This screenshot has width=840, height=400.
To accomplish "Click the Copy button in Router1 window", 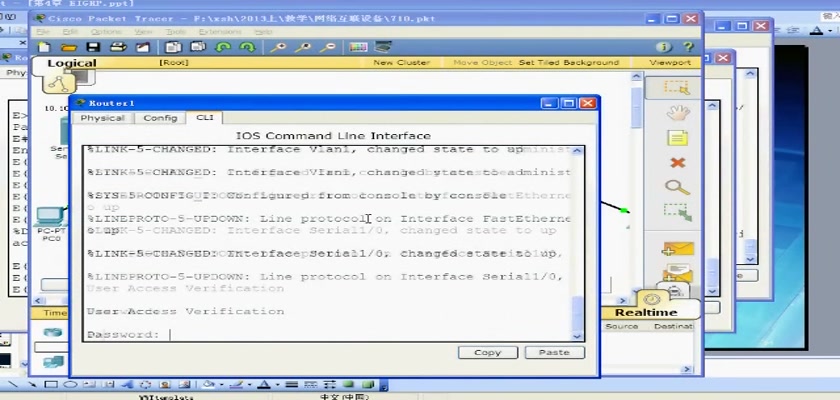I will pos(488,352).
